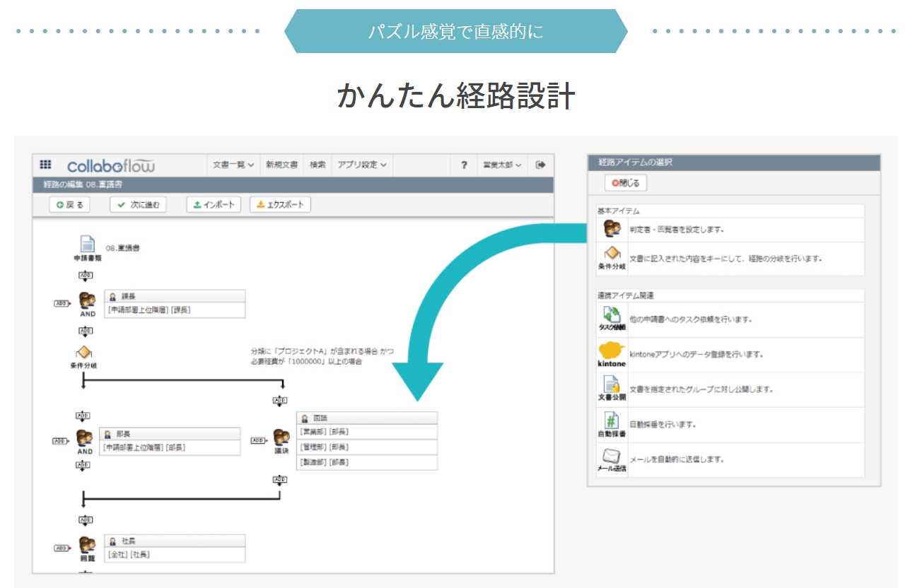
Task: Click the 申請書類 document icon in the flow
Action: tap(87, 245)
